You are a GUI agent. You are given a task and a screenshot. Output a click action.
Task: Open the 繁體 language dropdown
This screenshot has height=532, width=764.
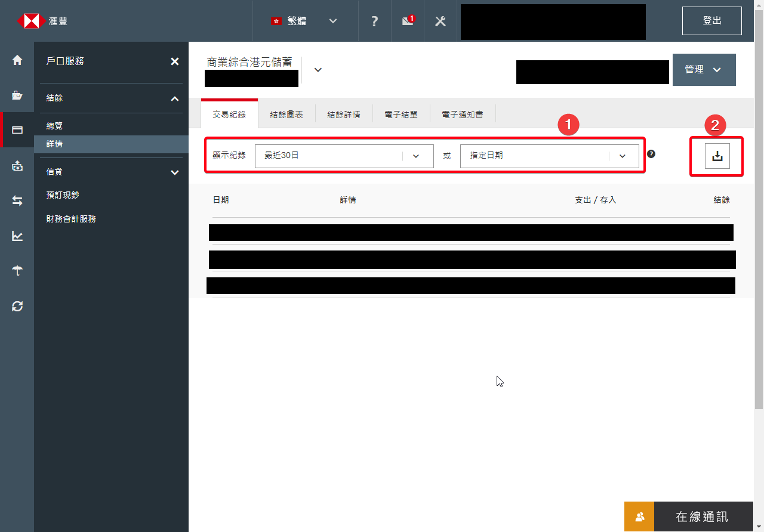304,21
